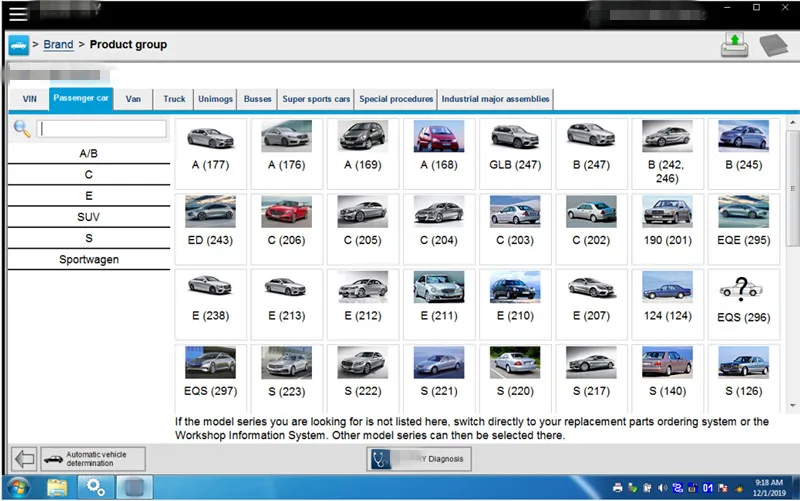
Task: Select the S (126) model
Action: [744, 378]
